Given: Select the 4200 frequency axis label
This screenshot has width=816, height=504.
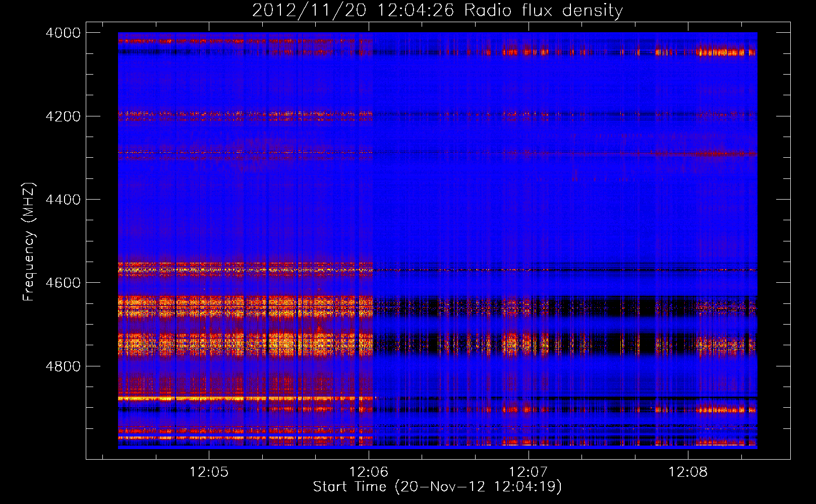Looking at the screenshot, I should click(63, 116).
